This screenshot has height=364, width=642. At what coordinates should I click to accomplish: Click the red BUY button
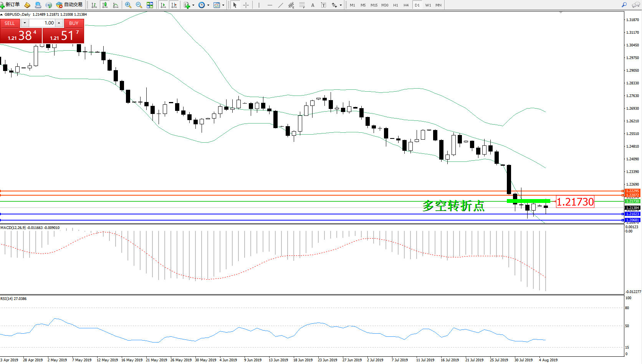(x=74, y=23)
